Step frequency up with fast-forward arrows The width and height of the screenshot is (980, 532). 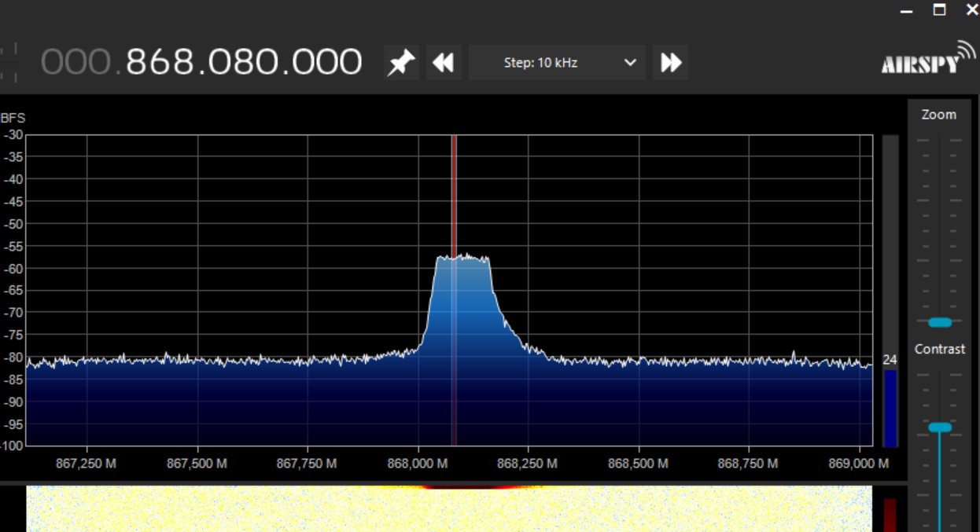click(671, 62)
